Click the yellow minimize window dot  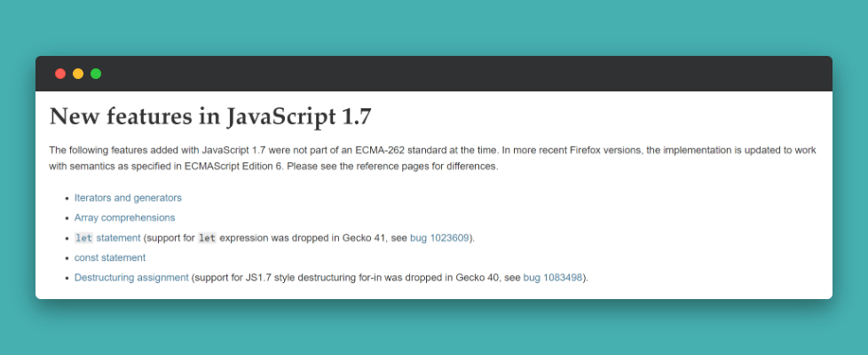point(78,74)
